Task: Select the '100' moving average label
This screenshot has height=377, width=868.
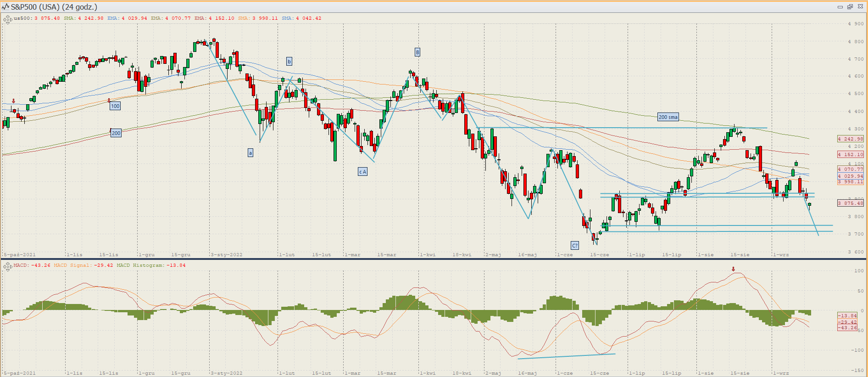Action: (x=115, y=106)
